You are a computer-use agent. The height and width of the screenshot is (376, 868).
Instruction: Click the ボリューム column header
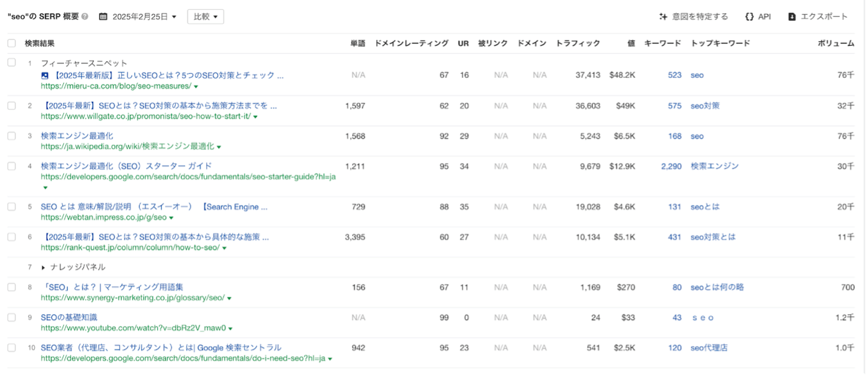(x=836, y=43)
